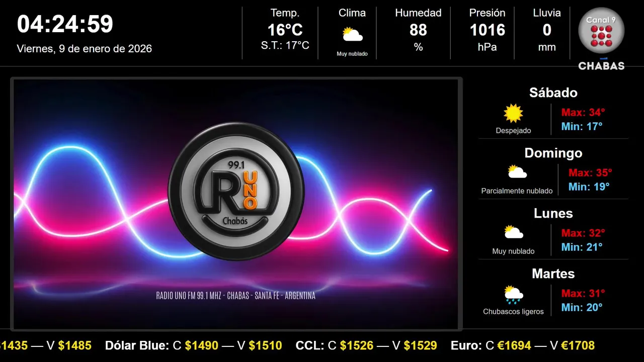Click ticker sell price $1485
Image resolution: width=644 pixels, height=362 pixels.
[x=75, y=345]
